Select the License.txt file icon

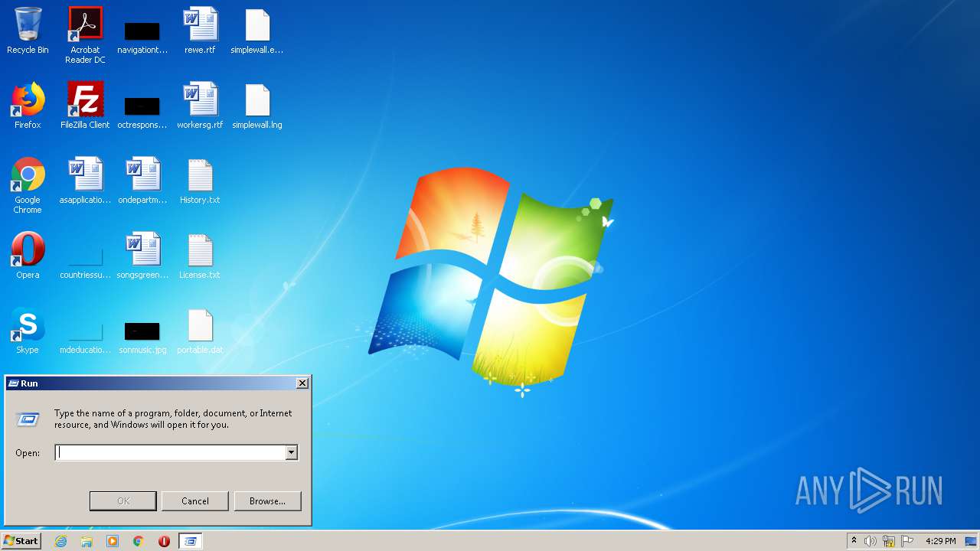click(x=200, y=256)
